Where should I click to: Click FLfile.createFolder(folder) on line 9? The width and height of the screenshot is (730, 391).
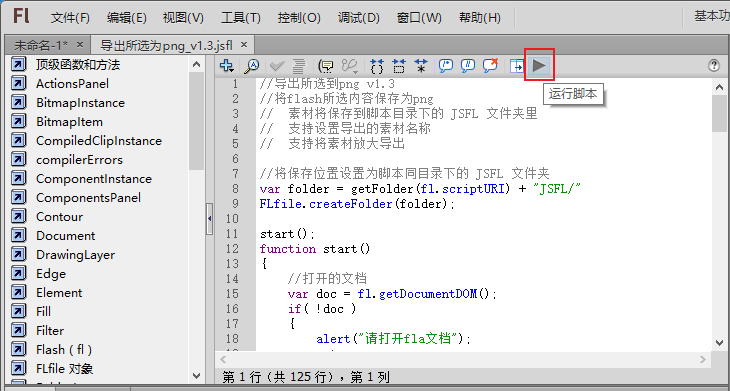[x=356, y=204]
